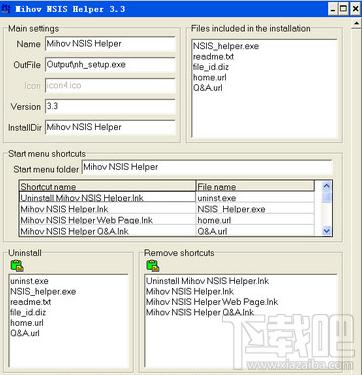
Task: Select 'Mihov NSIS Helper Q&A.lnk' table cell
Action: click(107, 231)
